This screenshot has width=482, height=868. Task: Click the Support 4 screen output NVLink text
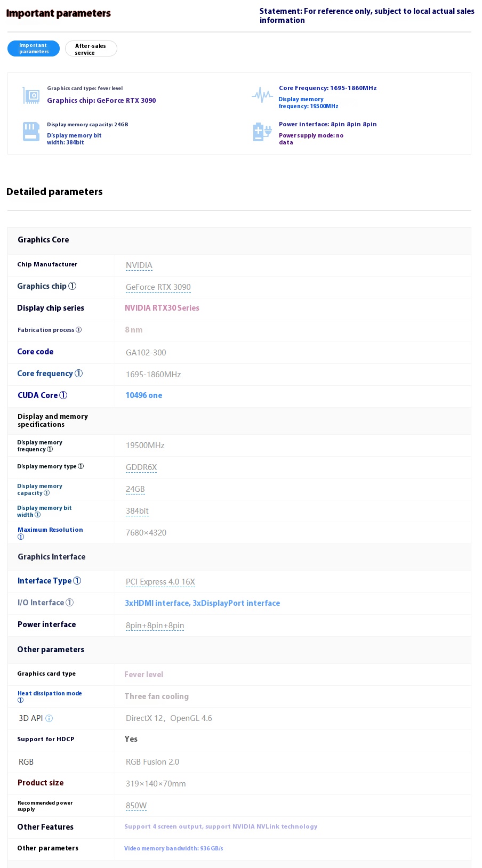click(221, 826)
